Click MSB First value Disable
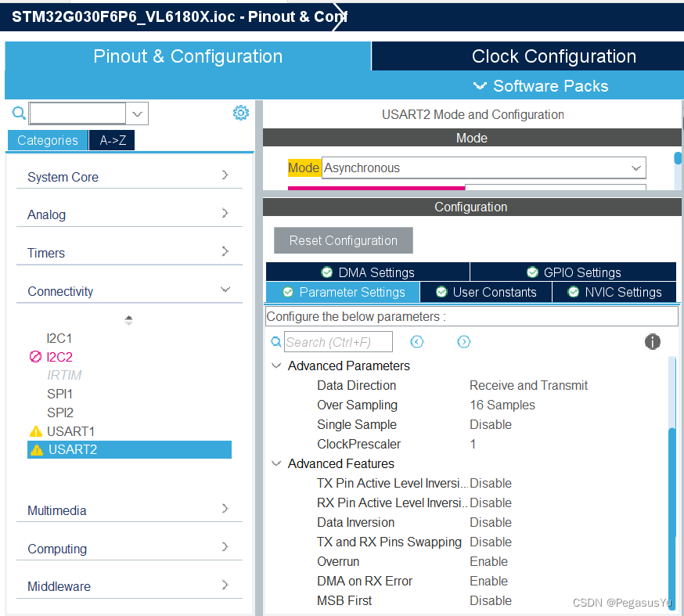The height and width of the screenshot is (616, 684). [x=491, y=600]
